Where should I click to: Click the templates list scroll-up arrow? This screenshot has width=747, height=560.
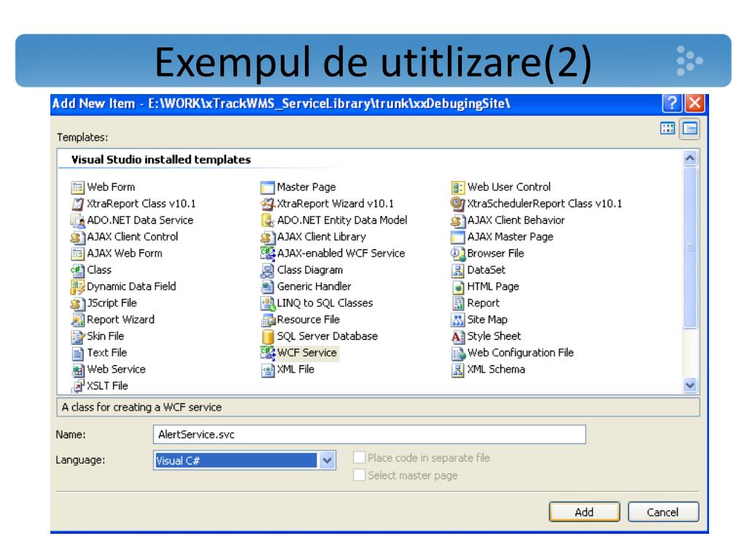point(690,158)
